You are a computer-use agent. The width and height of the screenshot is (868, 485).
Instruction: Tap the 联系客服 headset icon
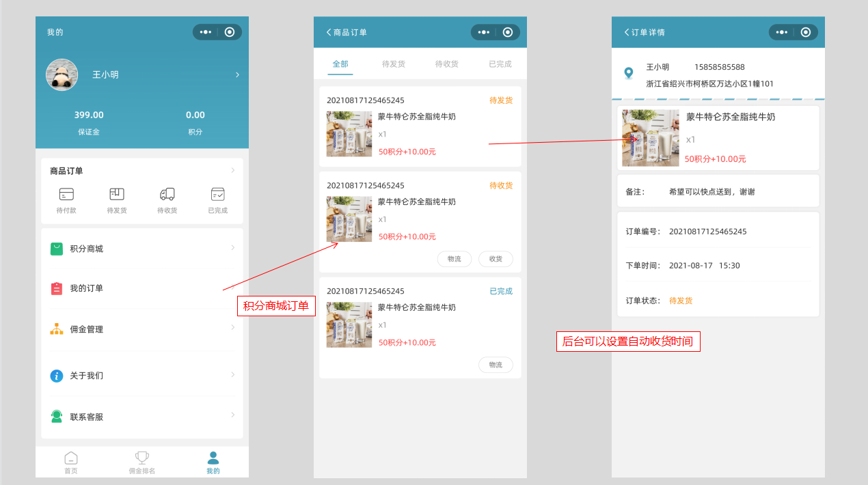(x=57, y=417)
